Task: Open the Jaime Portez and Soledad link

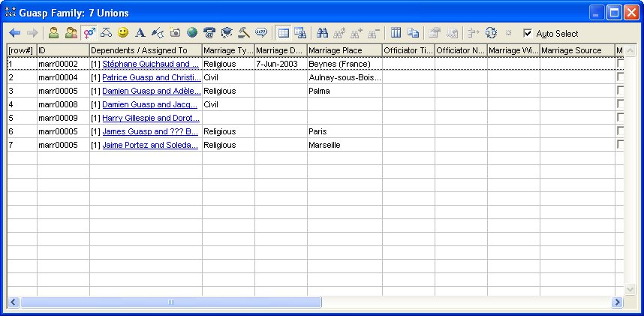Action: pos(150,145)
